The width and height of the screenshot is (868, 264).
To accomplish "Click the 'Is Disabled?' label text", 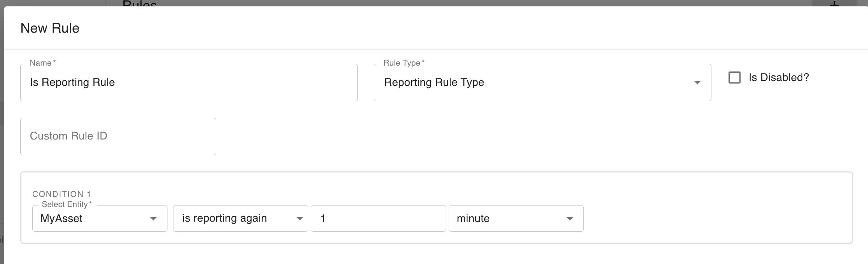I will [778, 78].
